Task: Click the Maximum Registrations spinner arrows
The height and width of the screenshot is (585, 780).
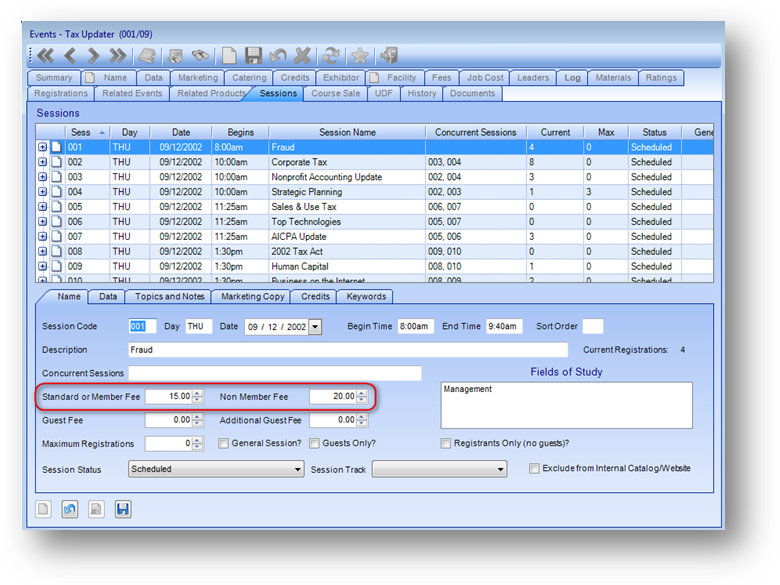Action: click(198, 443)
